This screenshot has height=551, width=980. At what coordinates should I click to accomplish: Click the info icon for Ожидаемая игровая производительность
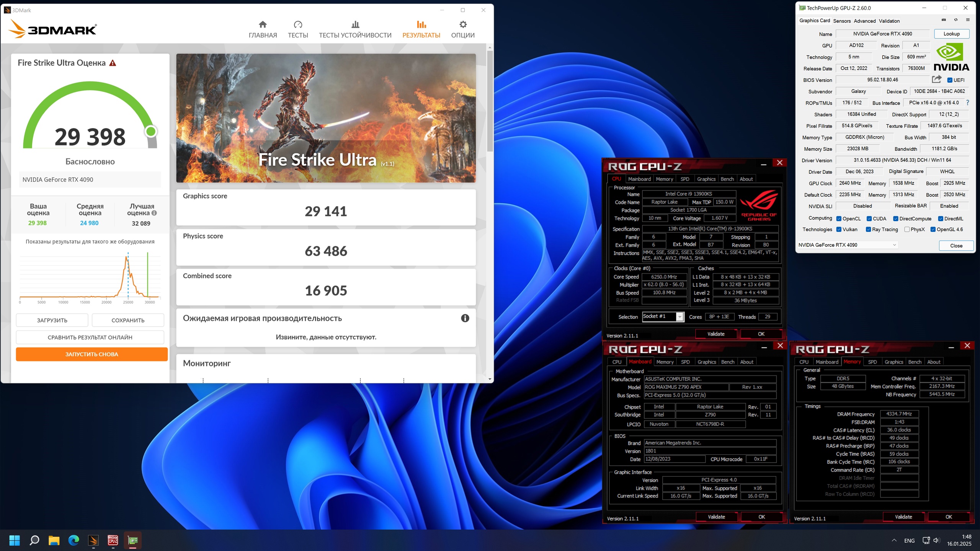pyautogui.click(x=465, y=318)
